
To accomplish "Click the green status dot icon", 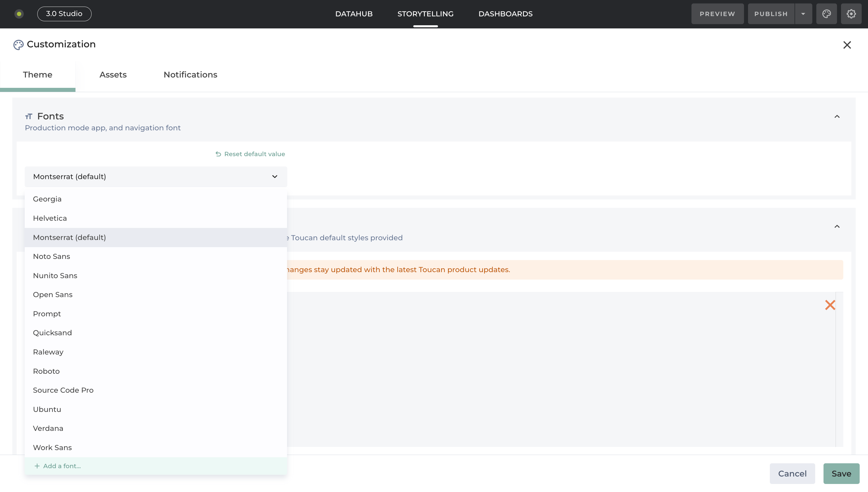I will click(x=19, y=14).
